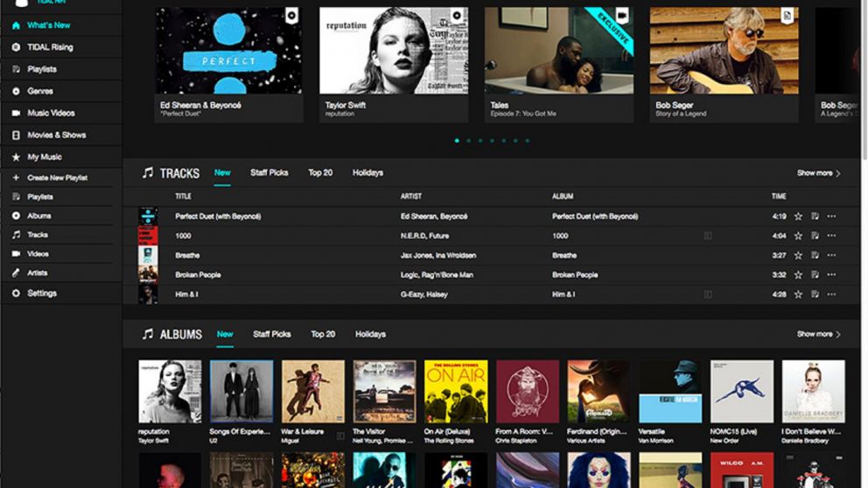Open From A Room by Chris Stapleton
The height and width of the screenshot is (488, 868).
(x=528, y=392)
